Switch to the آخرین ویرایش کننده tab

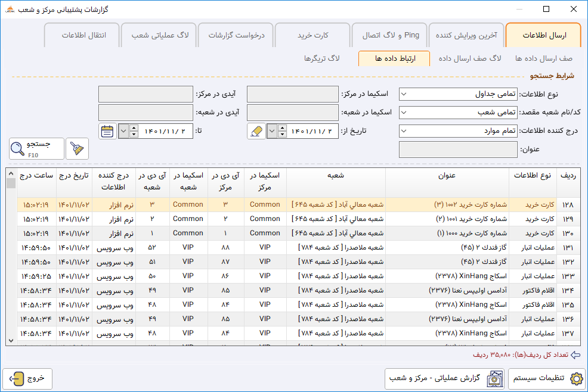click(x=466, y=35)
